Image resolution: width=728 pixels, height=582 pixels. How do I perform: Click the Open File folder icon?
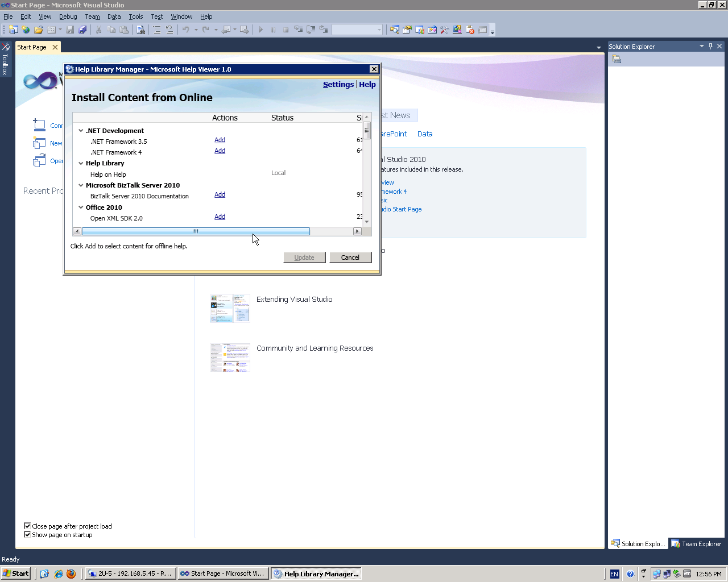click(x=39, y=30)
